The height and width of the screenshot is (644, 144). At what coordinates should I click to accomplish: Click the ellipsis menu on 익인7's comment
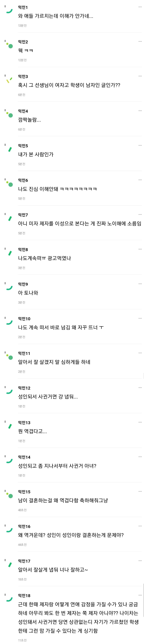click(x=140, y=214)
